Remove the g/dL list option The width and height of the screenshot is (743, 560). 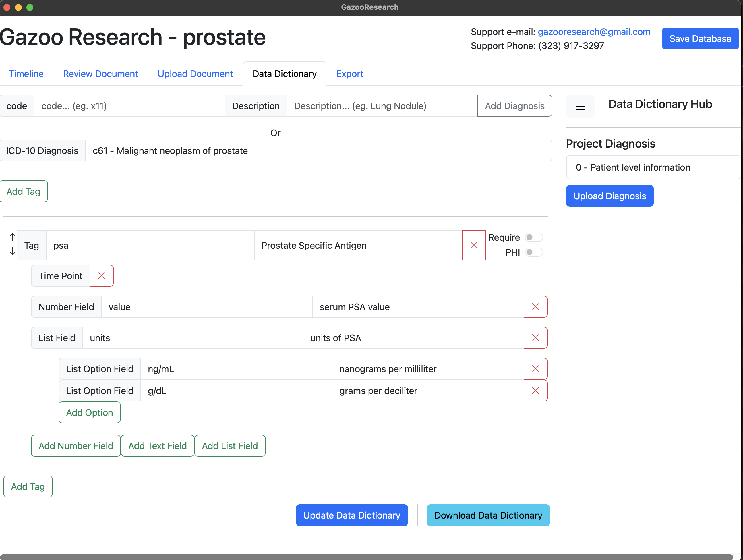[535, 391]
